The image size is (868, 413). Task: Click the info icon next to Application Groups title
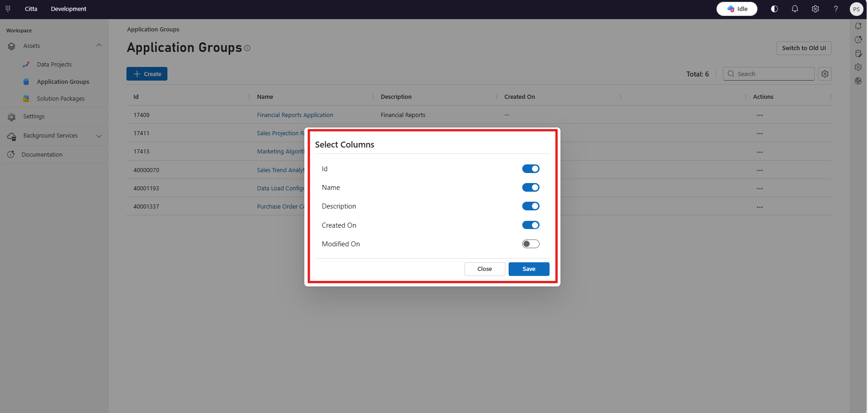[247, 48]
